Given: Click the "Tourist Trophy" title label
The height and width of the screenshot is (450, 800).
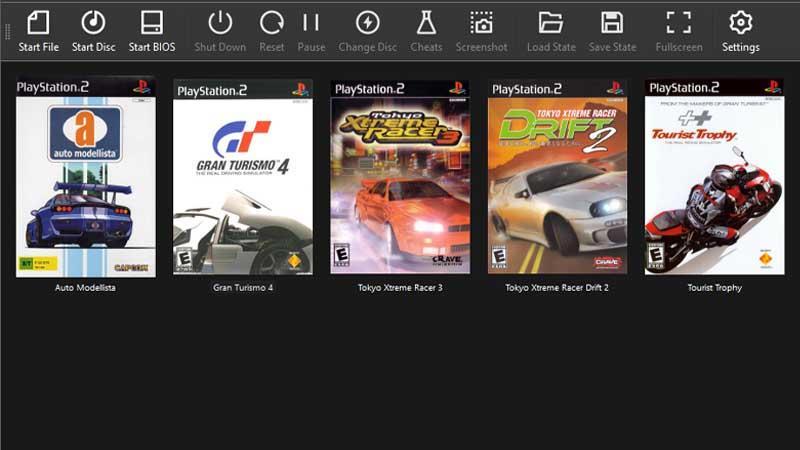Looking at the screenshot, I should (x=714, y=288).
